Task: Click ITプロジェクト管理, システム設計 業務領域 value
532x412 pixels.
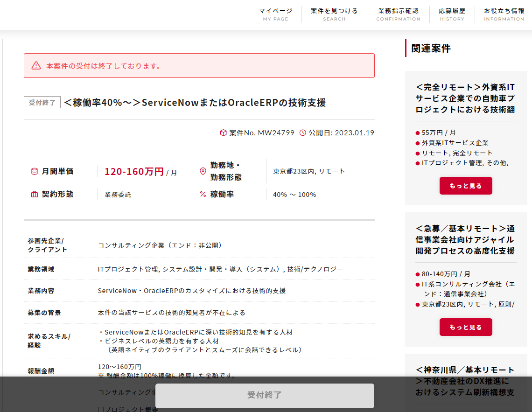Action: (x=221, y=269)
